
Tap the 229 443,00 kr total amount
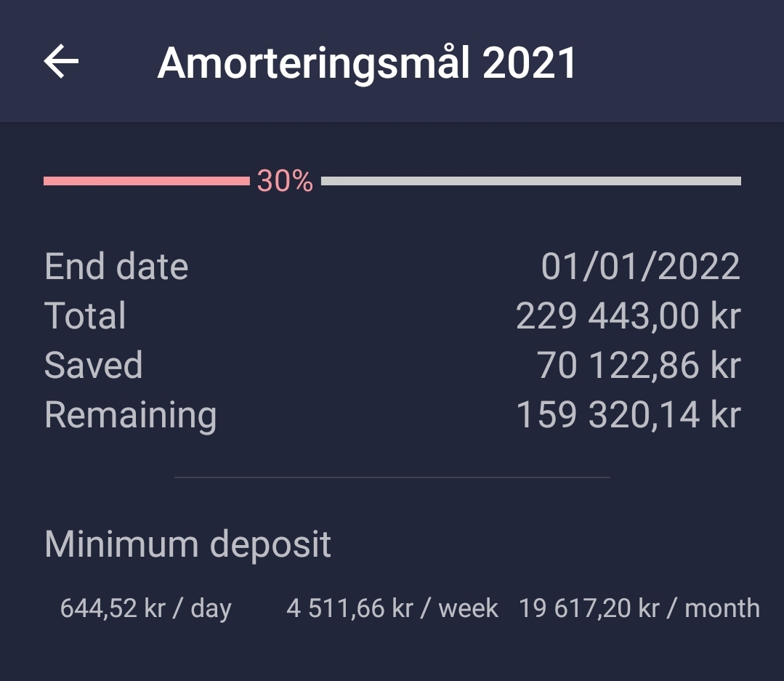(x=628, y=316)
